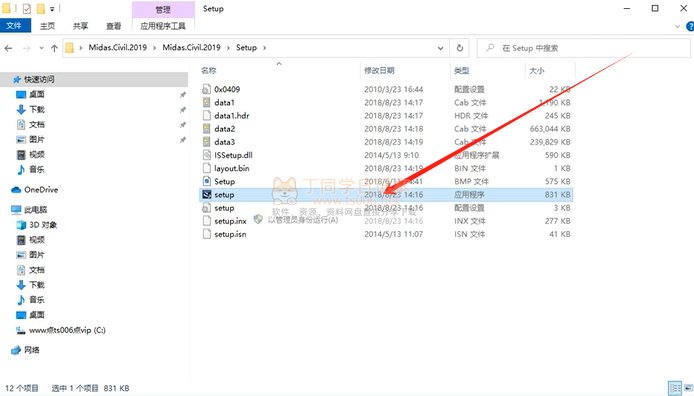Select the ISSetup.dll file
The image size is (694, 396).
(x=233, y=155)
